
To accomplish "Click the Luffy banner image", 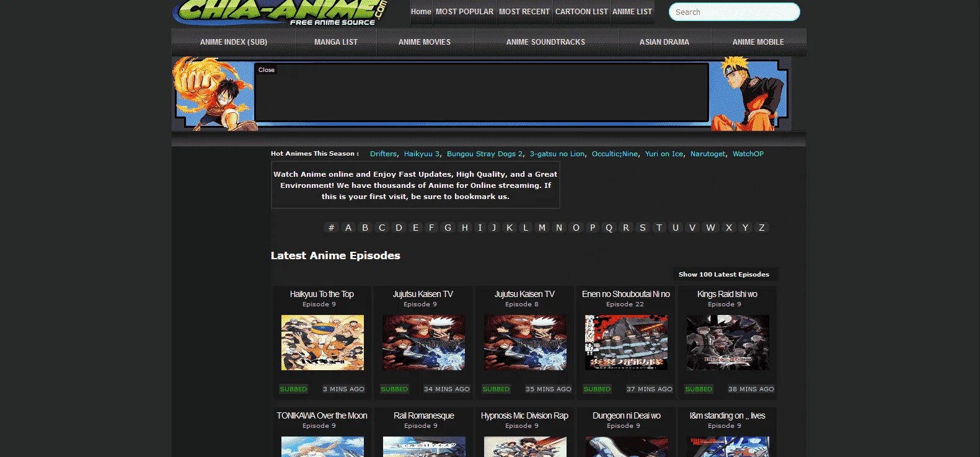I will (214, 94).
